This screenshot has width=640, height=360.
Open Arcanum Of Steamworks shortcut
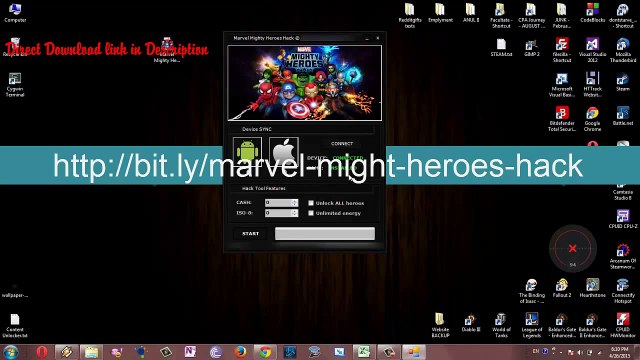[x=623, y=256]
